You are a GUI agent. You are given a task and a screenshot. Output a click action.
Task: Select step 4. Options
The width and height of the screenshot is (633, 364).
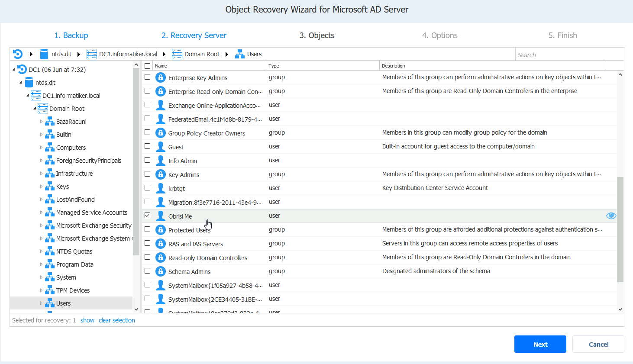[440, 35]
